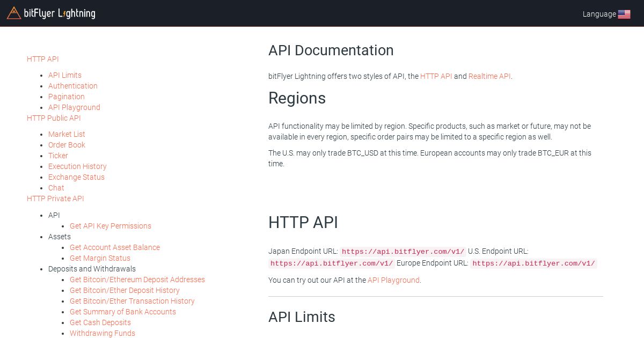Click the U.S. Endpoint URL code
The width and height of the screenshot is (644, 338).
tap(332, 263)
